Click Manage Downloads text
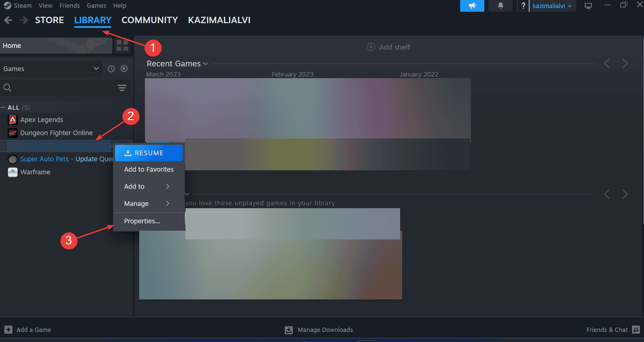The height and width of the screenshot is (342, 644). click(x=325, y=330)
